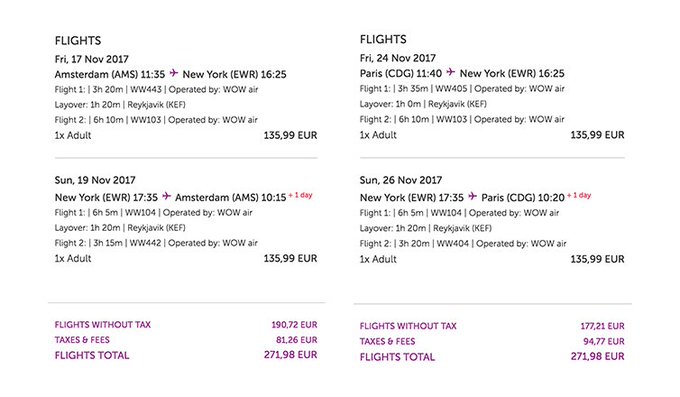The height and width of the screenshot is (397, 680).
Task: Click the WW404 flight number text
Action: tap(453, 243)
